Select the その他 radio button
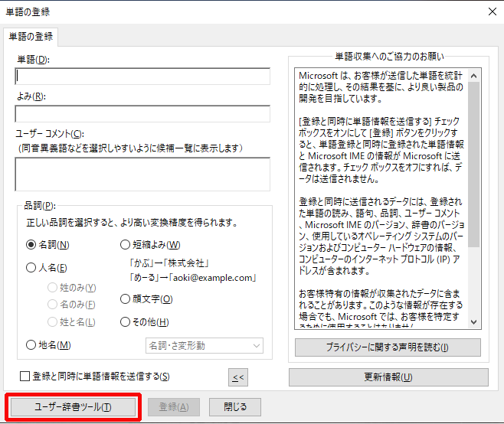The width and height of the screenshot is (504, 424). click(126, 322)
